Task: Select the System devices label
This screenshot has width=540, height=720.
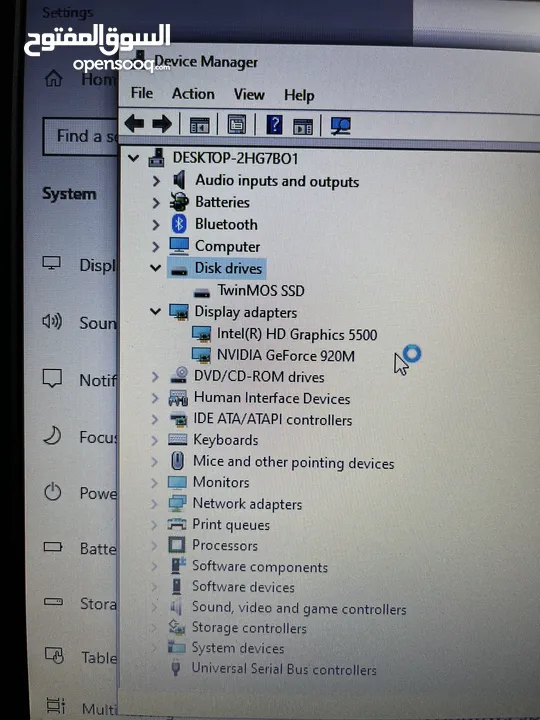Action: point(238,648)
